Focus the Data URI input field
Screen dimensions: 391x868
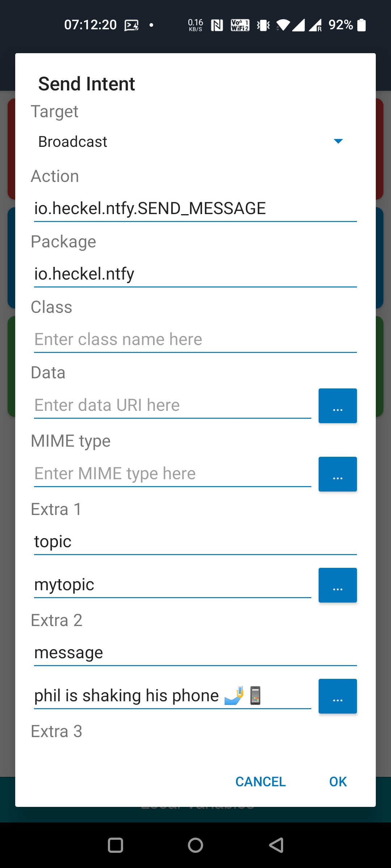point(172,405)
